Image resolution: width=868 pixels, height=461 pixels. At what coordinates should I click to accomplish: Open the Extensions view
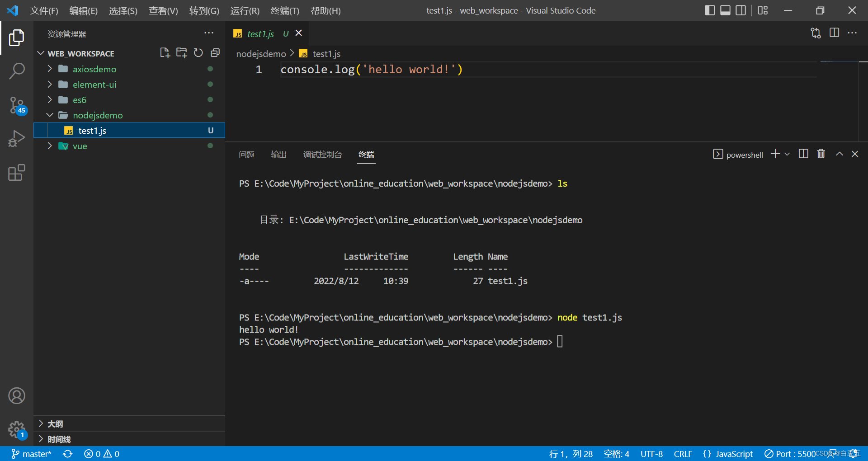(x=17, y=172)
